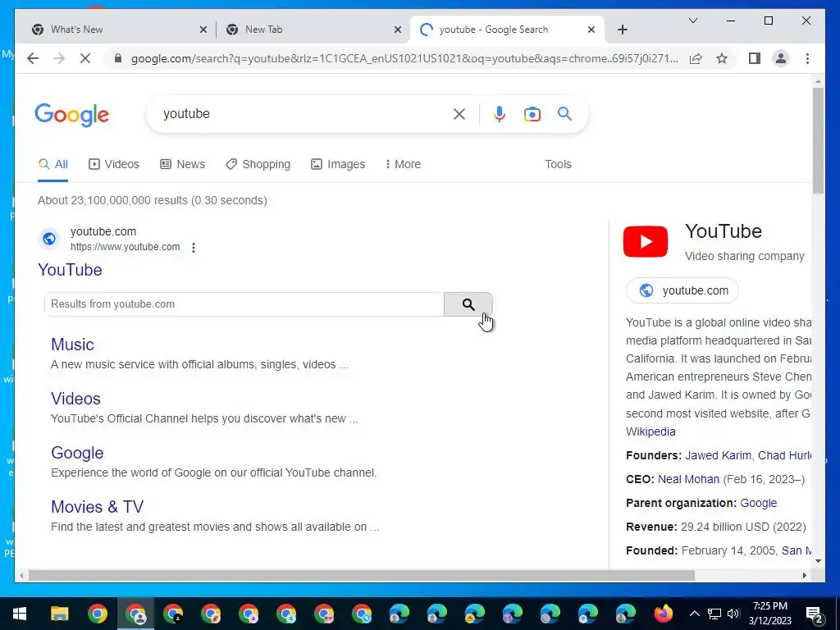Open the Neal Mohan CEO link
Viewport: 840px width, 630px height.
pos(688,479)
